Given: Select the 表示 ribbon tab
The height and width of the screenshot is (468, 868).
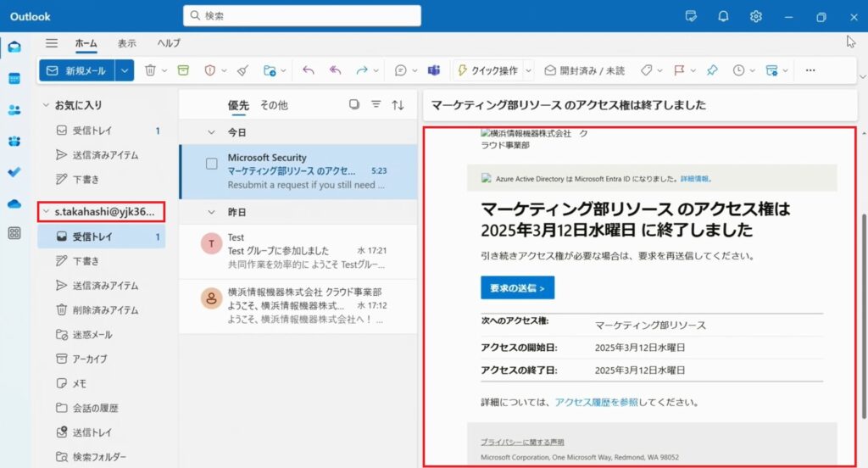Looking at the screenshot, I should 127,43.
